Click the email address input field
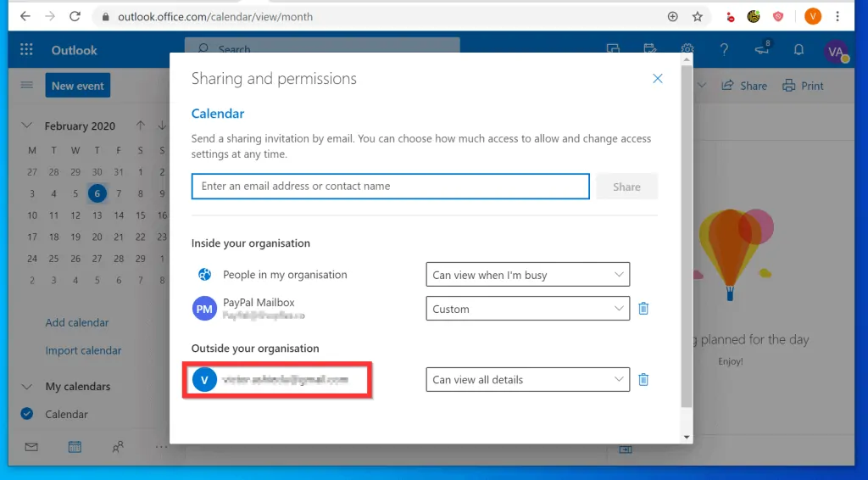 click(390, 187)
